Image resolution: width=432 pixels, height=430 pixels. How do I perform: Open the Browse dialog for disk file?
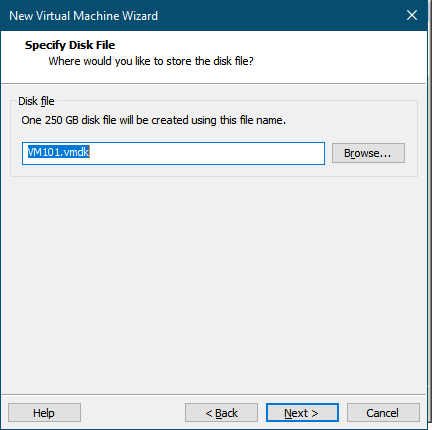[368, 153]
